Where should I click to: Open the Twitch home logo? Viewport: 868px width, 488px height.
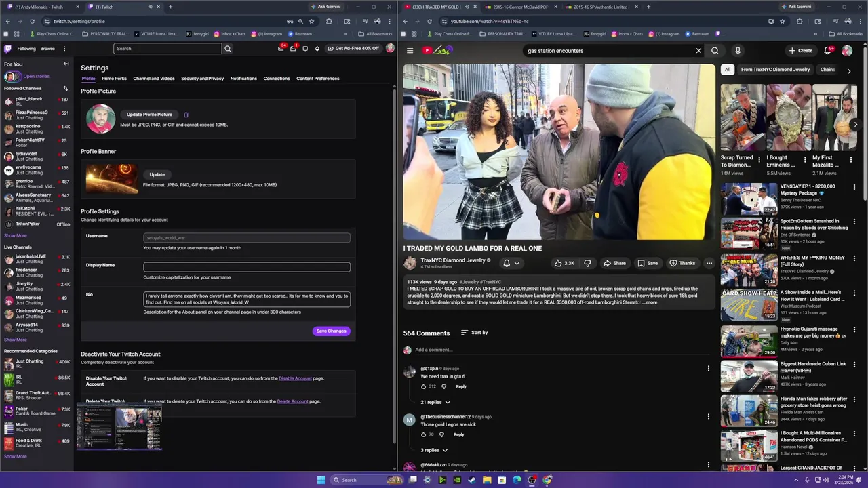click(x=7, y=49)
